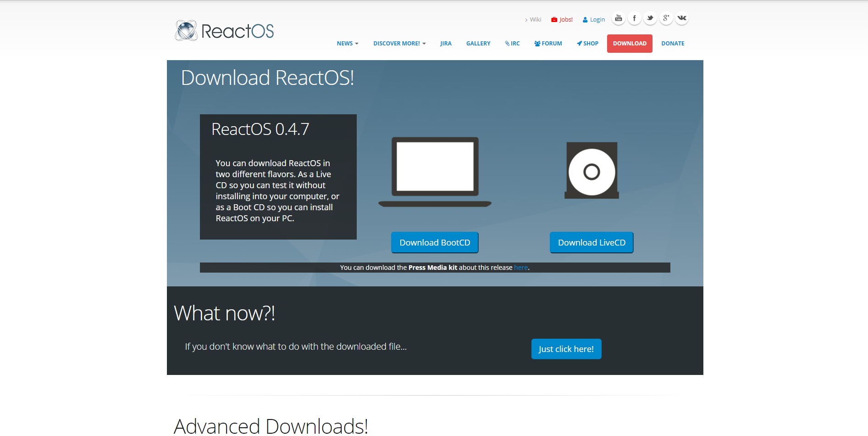The image size is (868, 436).
Task: Click the 'What now?!' heading
Action: 225,313
